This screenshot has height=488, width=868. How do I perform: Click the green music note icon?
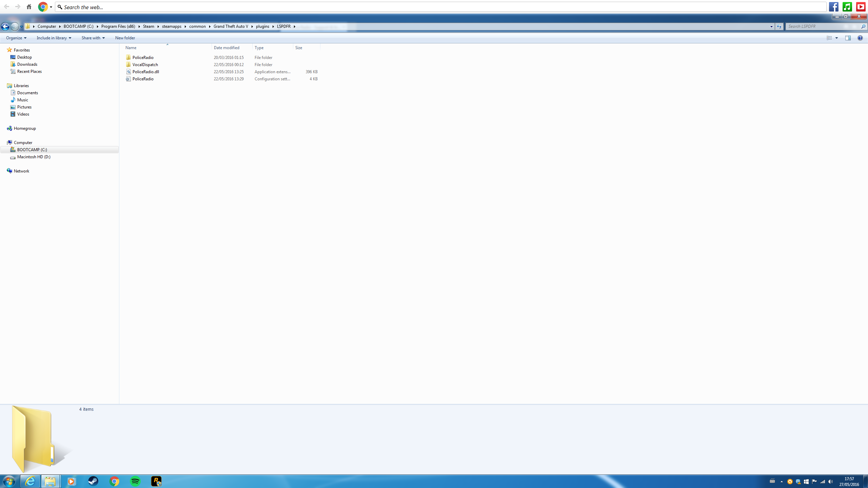coord(847,7)
